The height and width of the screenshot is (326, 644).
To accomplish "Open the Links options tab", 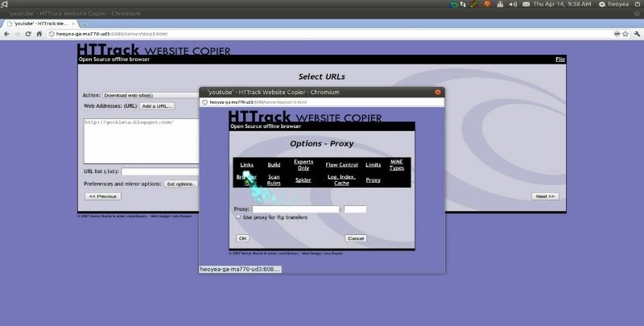I will (x=247, y=165).
